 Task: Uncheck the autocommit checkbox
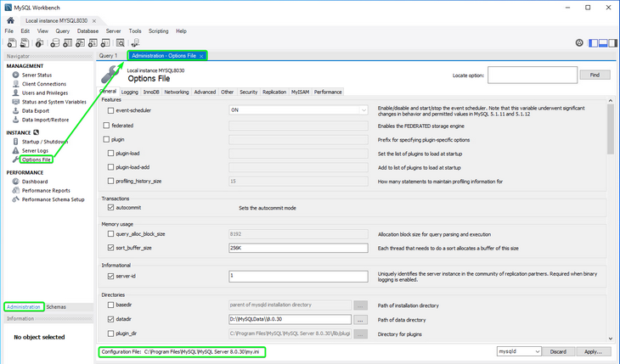pyautogui.click(x=110, y=208)
